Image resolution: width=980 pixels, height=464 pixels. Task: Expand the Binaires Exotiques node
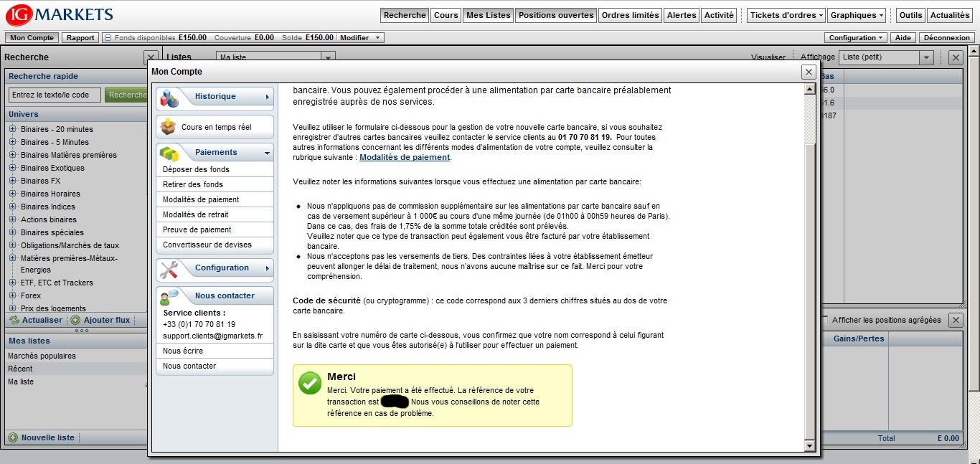coord(13,168)
